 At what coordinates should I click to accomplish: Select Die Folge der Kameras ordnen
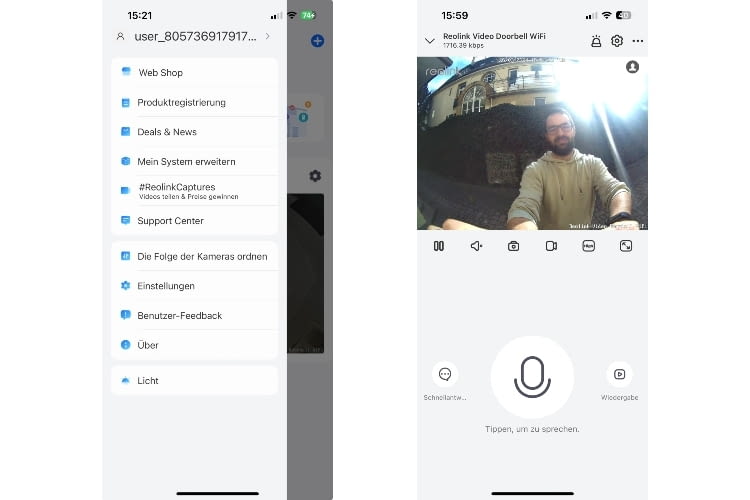[x=194, y=256]
